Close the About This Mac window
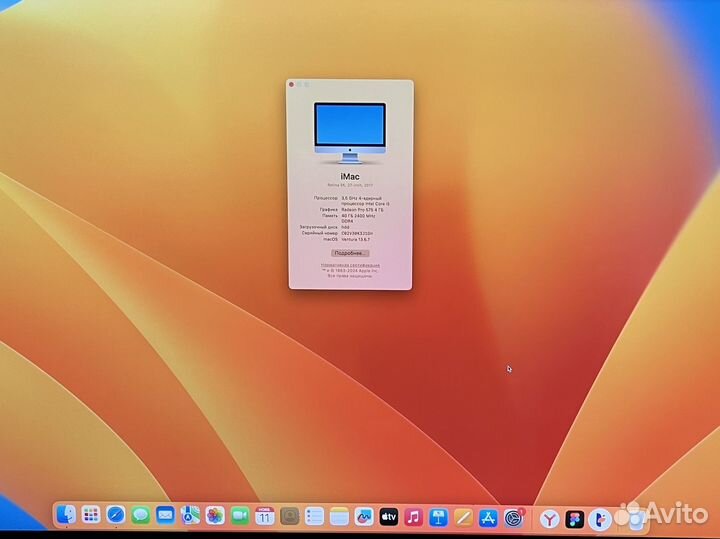The width and height of the screenshot is (720, 539). 292,84
